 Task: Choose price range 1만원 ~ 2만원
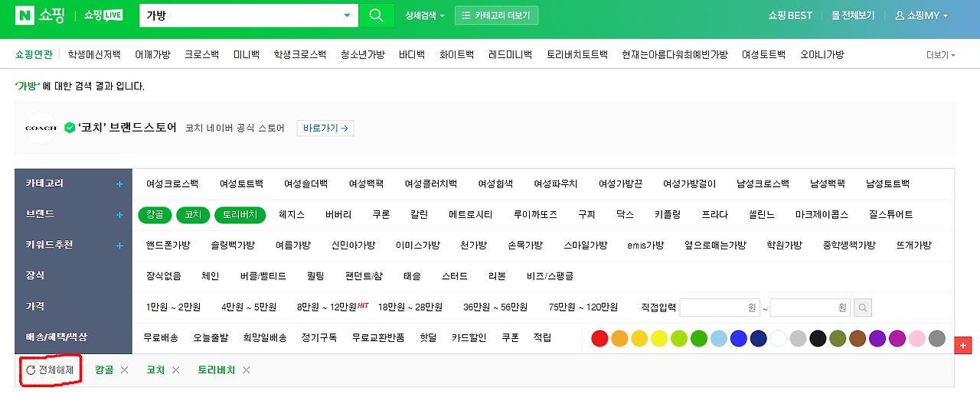(x=173, y=307)
